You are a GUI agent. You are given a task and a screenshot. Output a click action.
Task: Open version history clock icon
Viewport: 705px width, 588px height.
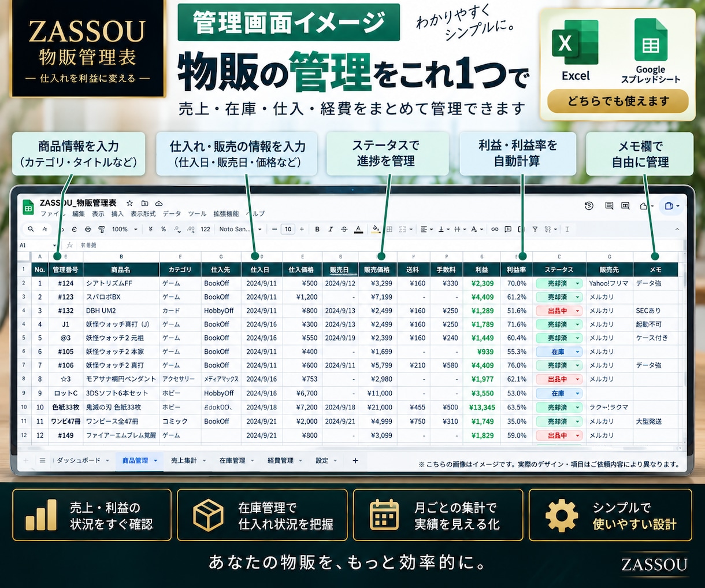click(x=589, y=206)
